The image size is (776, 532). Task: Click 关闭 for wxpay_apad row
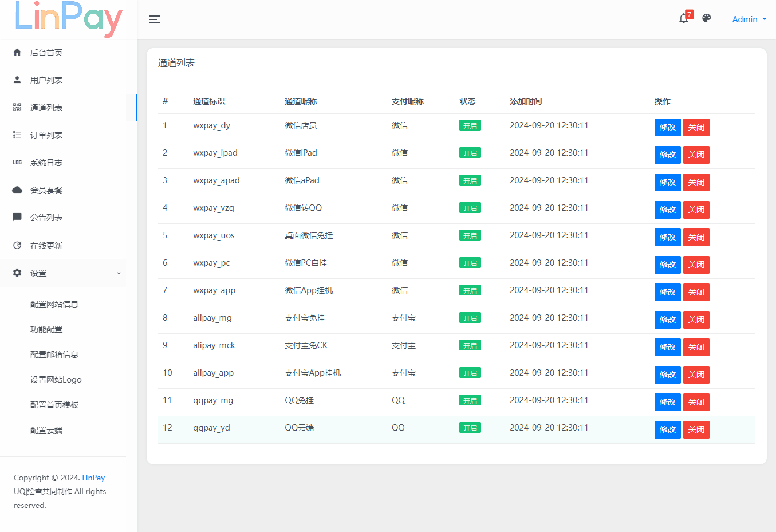pos(696,182)
